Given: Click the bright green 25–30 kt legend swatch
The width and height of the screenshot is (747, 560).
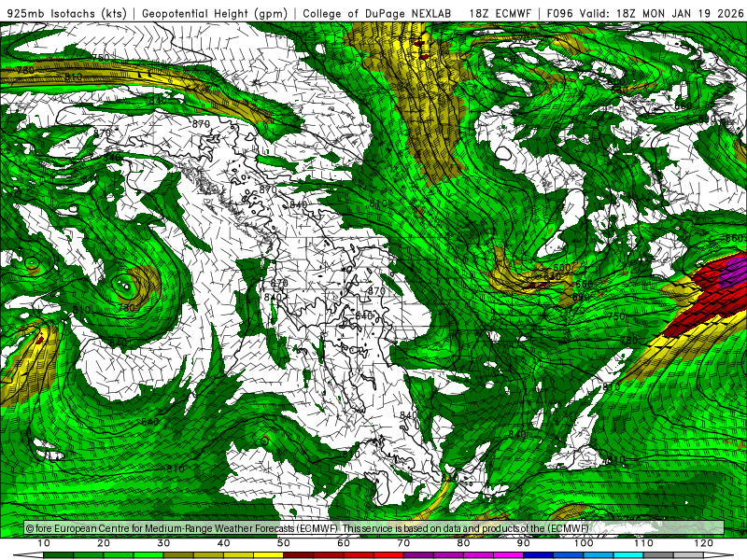Looking at the screenshot, I should coord(148,555).
